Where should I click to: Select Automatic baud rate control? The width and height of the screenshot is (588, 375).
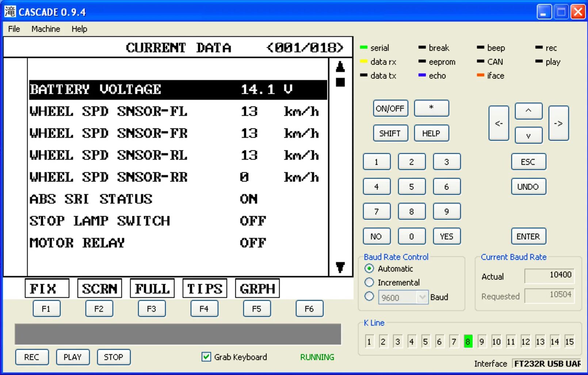(369, 269)
